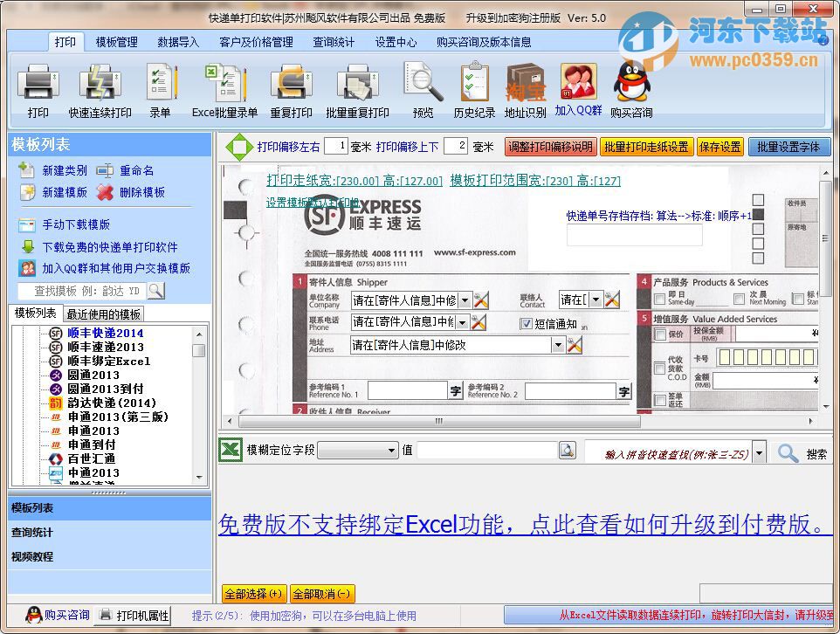
Task: Check the 签单返还 checkbox
Action: pyautogui.click(x=659, y=399)
